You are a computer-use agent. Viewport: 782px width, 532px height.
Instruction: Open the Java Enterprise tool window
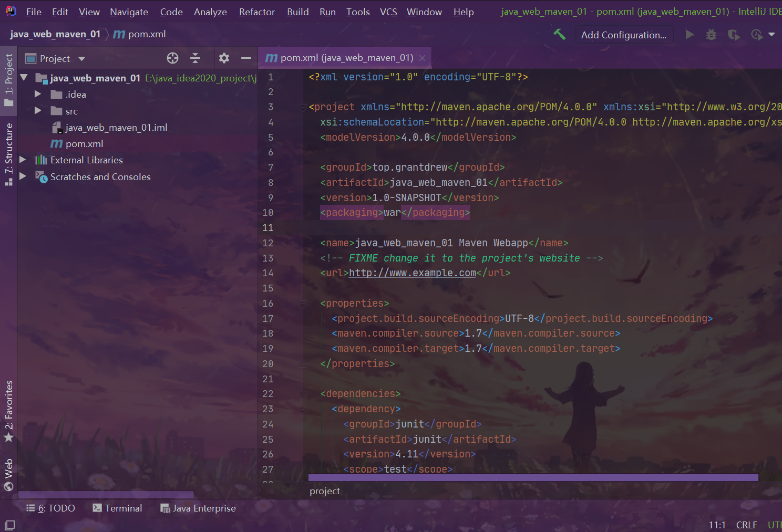pos(198,508)
